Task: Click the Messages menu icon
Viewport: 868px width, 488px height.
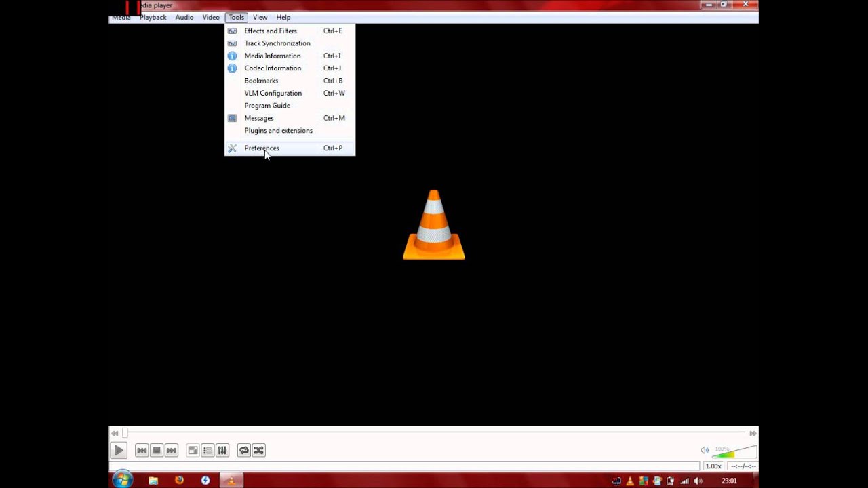Action: [232, 118]
